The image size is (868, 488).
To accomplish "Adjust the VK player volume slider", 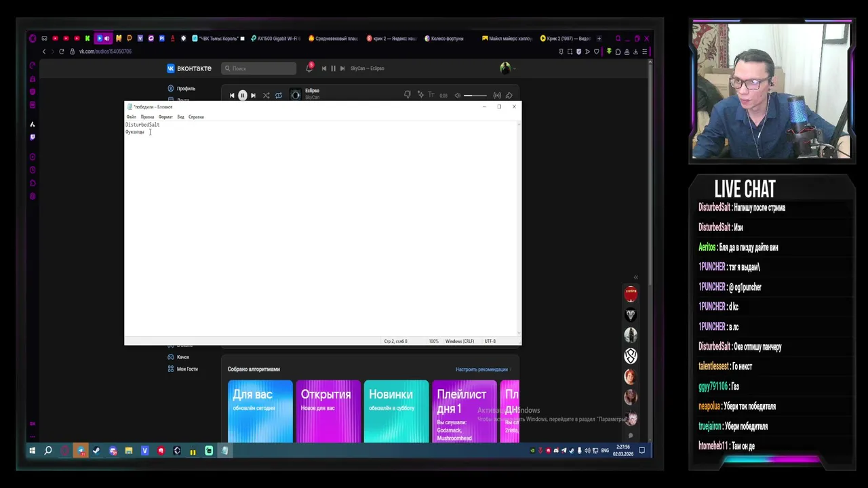I will pos(475,96).
